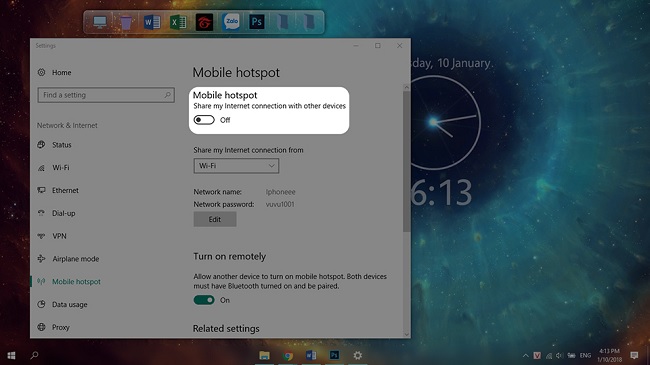Click the settings page vertical scrollbar

[x=406, y=162]
